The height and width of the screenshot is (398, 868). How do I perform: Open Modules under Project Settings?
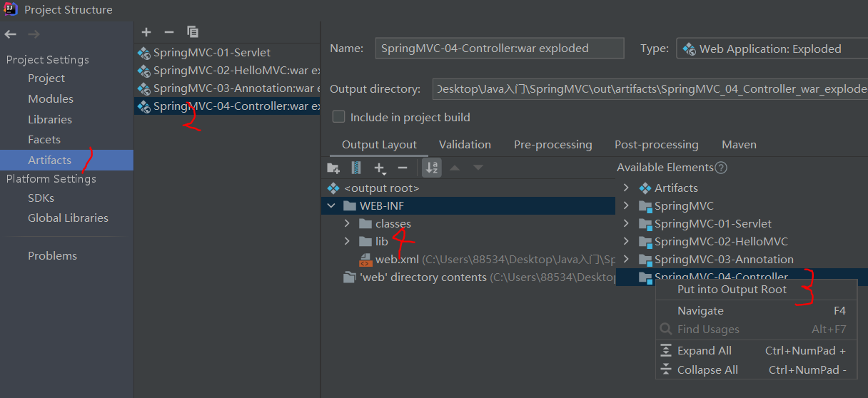pos(51,99)
